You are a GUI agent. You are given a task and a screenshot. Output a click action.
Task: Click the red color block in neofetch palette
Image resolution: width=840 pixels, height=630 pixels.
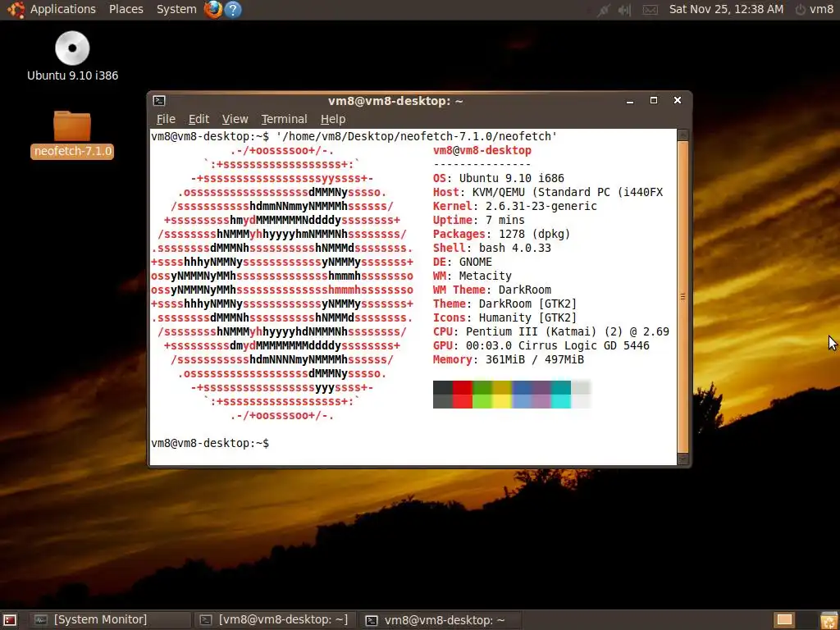coord(463,395)
